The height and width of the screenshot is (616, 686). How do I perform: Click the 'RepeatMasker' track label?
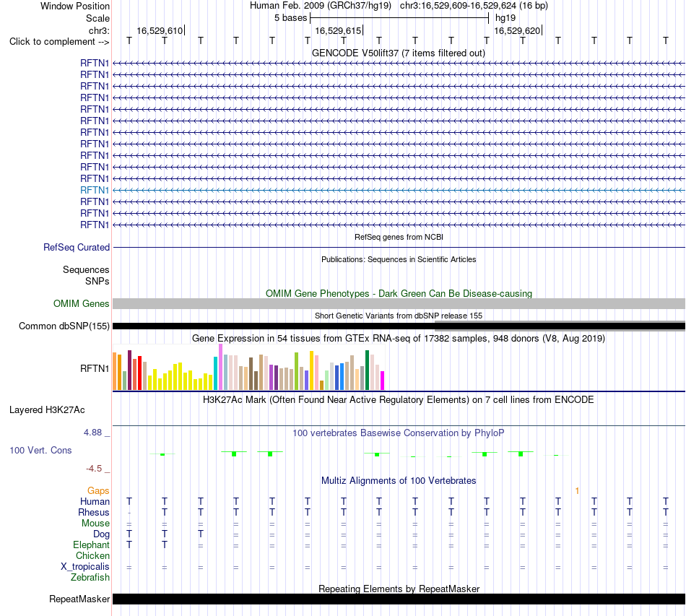click(x=79, y=599)
